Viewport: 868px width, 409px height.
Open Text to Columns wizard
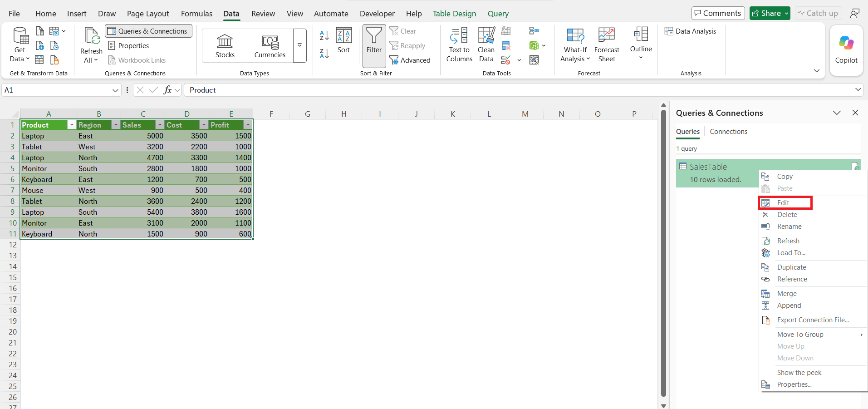click(x=459, y=44)
